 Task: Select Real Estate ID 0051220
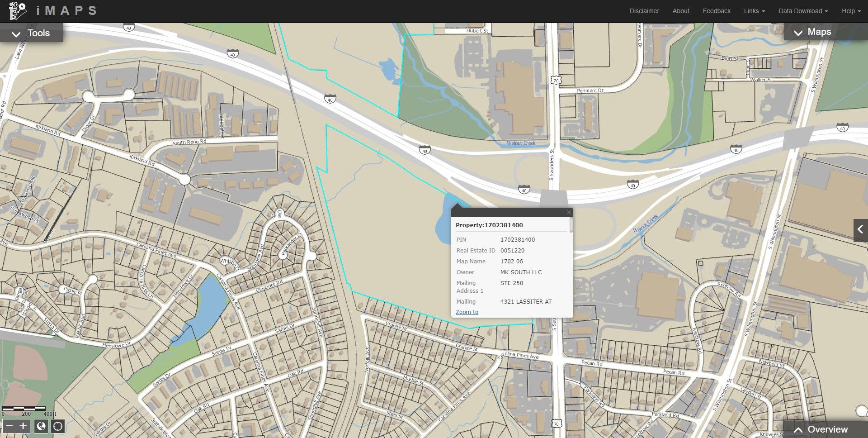tap(512, 250)
